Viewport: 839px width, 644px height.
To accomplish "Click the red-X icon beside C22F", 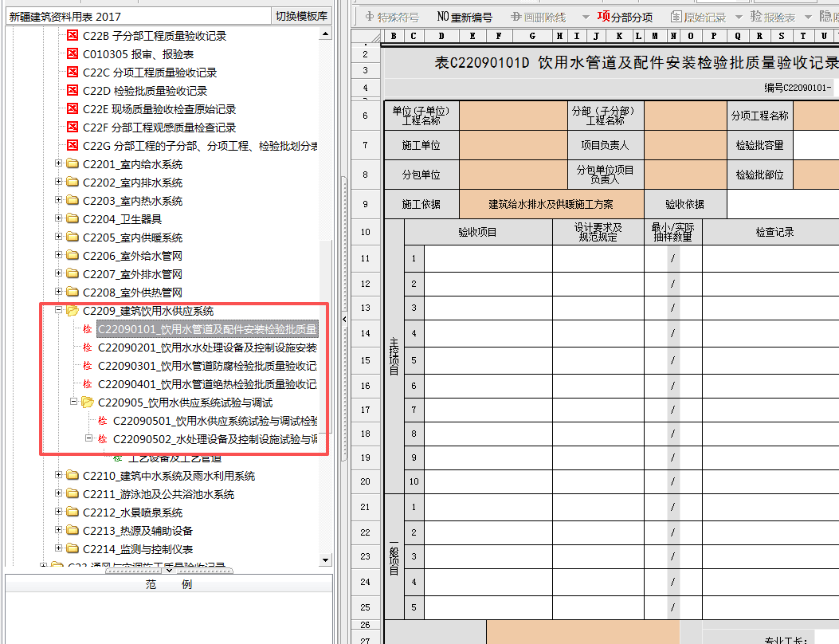I will point(73,128).
